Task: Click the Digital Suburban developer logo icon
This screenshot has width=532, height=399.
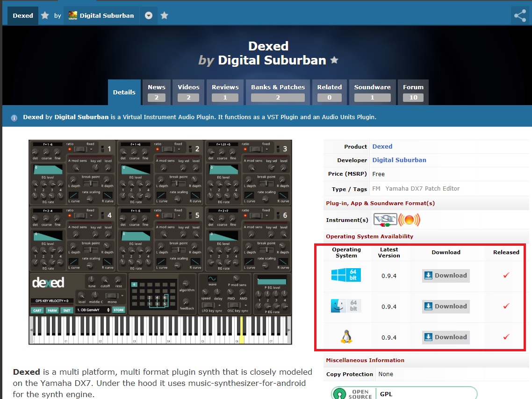Action: [x=72, y=15]
